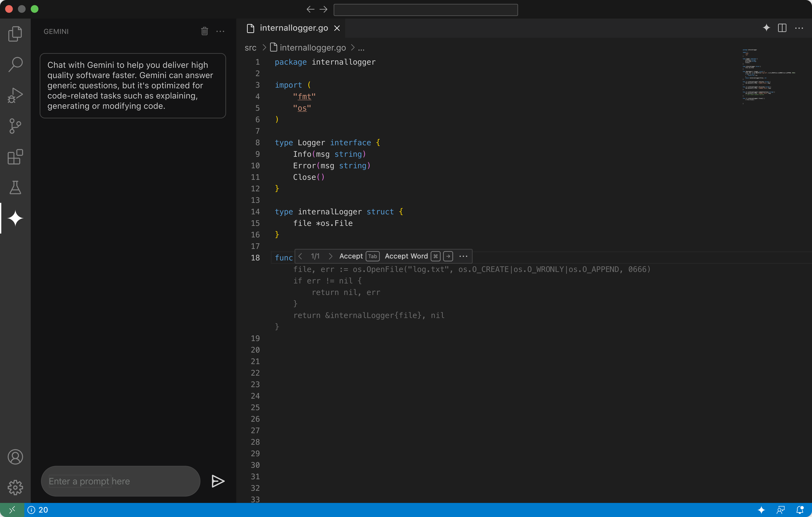This screenshot has width=812, height=517.
Task: Open the Extensions view
Action: [x=15, y=157]
